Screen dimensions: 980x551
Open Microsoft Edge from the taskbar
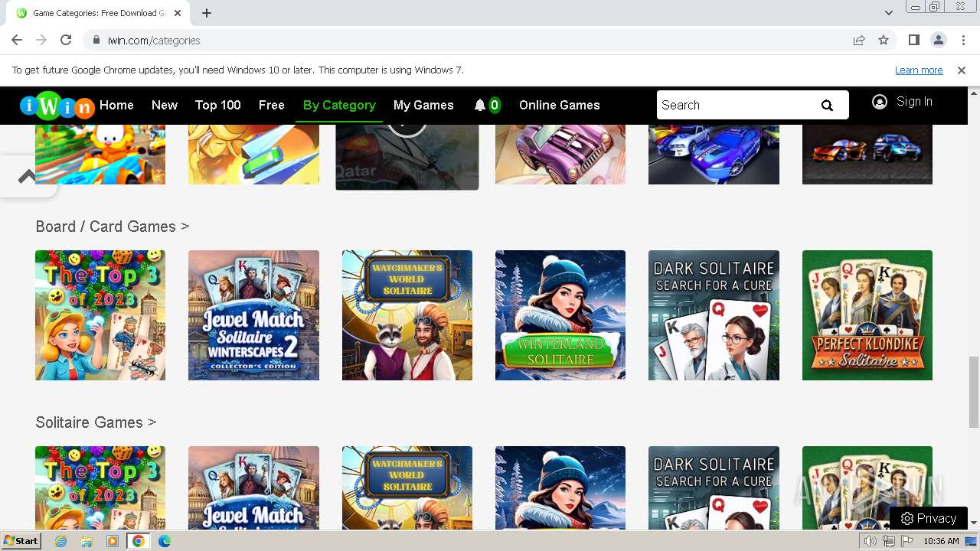[x=165, y=541]
